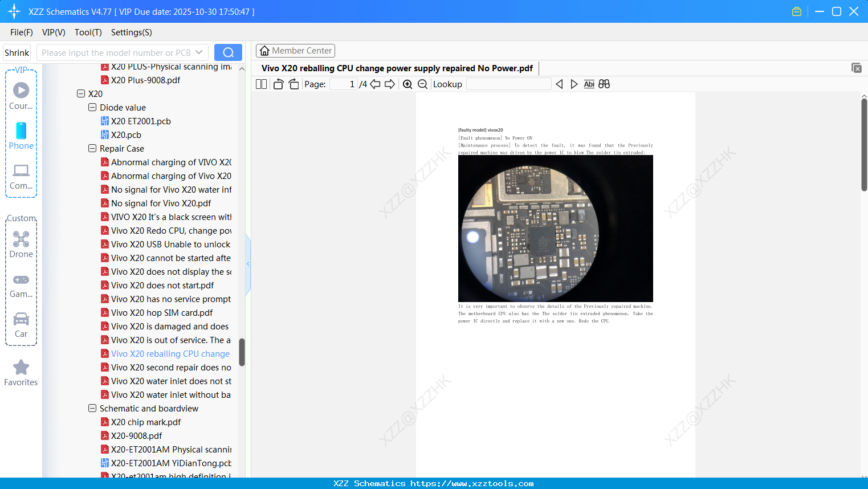
Task: Open the VIP(V) menu
Action: click(54, 32)
